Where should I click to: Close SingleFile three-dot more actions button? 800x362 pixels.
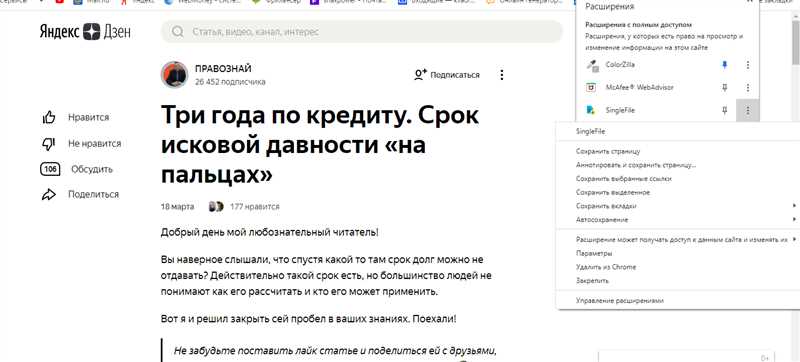pos(747,110)
